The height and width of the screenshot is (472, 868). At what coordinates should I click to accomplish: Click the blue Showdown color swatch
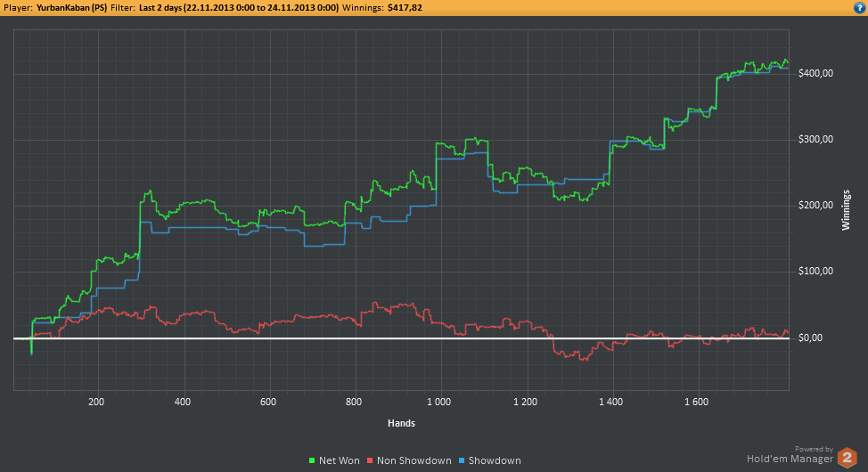462,460
